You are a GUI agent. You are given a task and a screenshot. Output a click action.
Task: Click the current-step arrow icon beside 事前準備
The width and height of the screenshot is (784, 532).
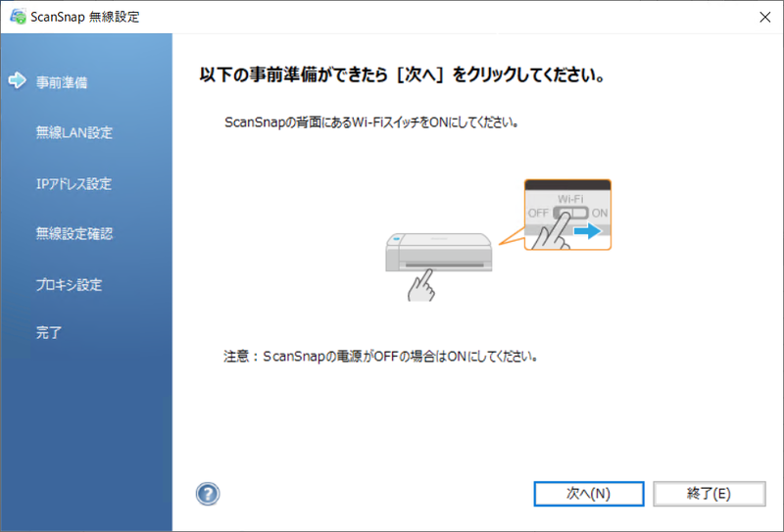tap(18, 80)
